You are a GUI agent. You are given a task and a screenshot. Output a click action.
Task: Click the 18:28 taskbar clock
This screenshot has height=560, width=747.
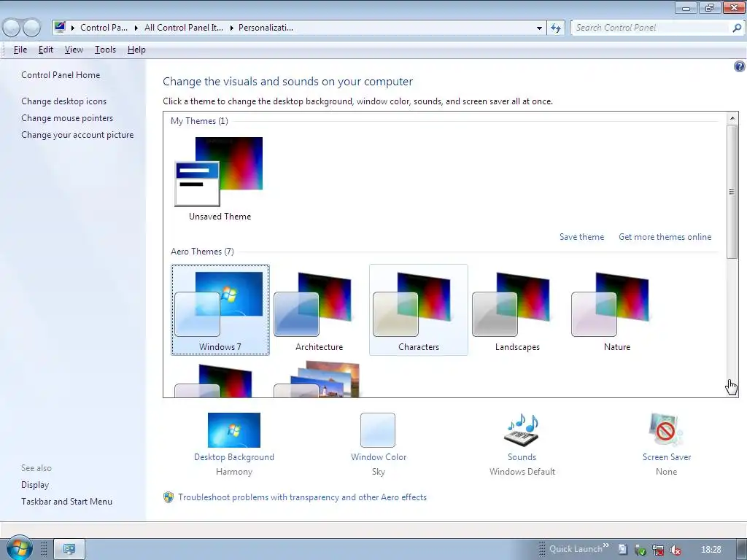point(711,550)
